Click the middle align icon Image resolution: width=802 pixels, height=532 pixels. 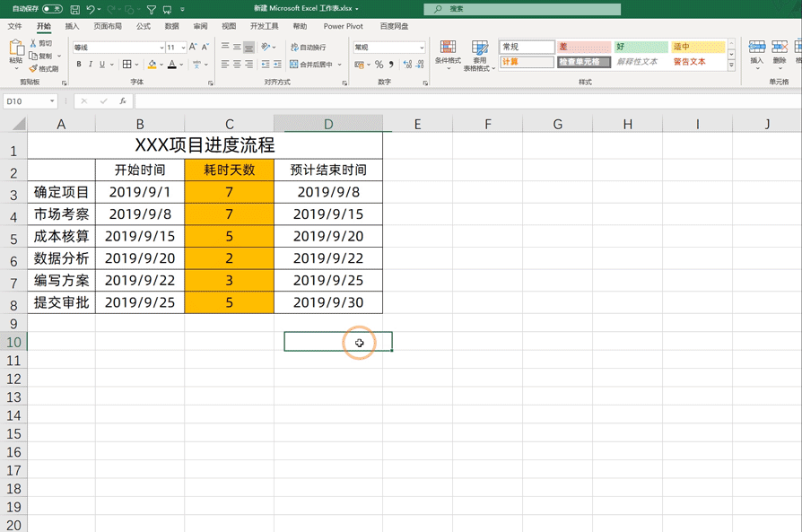[x=237, y=47]
